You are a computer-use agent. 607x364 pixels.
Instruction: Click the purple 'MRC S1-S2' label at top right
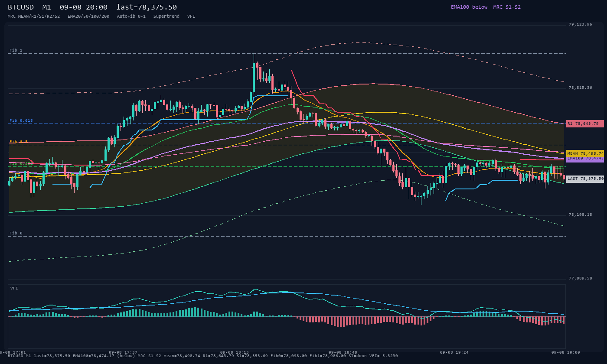point(507,7)
